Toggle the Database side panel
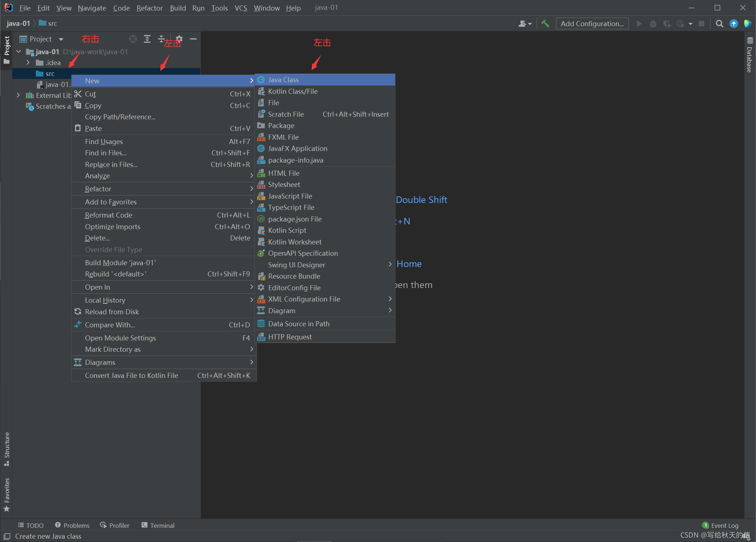This screenshot has width=756, height=542. pyautogui.click(x=749, y=55)
